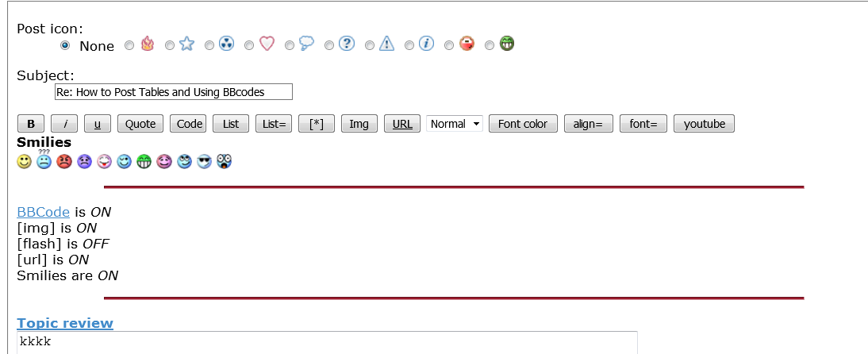Insert a Quote BBCode tag
Image resolution: width=868 pixels, height=354 pixels.
coord(140,124)
